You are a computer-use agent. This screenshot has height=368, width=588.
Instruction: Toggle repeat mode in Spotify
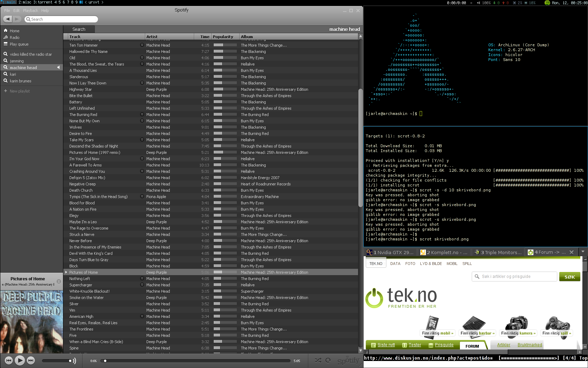pyautogui.click(x=328, y=360)
